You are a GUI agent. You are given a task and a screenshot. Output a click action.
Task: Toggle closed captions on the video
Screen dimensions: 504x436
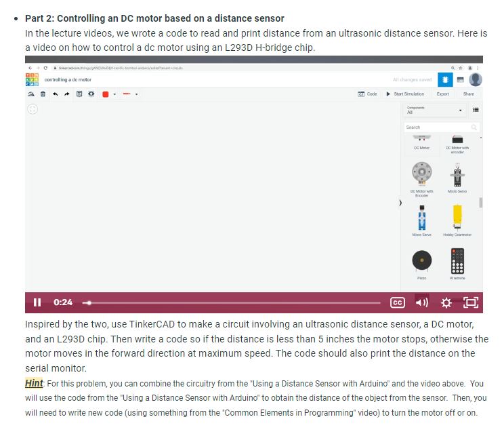pos(397,302)
